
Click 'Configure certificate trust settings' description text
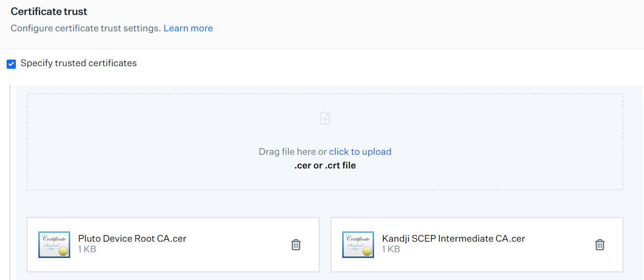pyautogui.click(x=86, y=28)
